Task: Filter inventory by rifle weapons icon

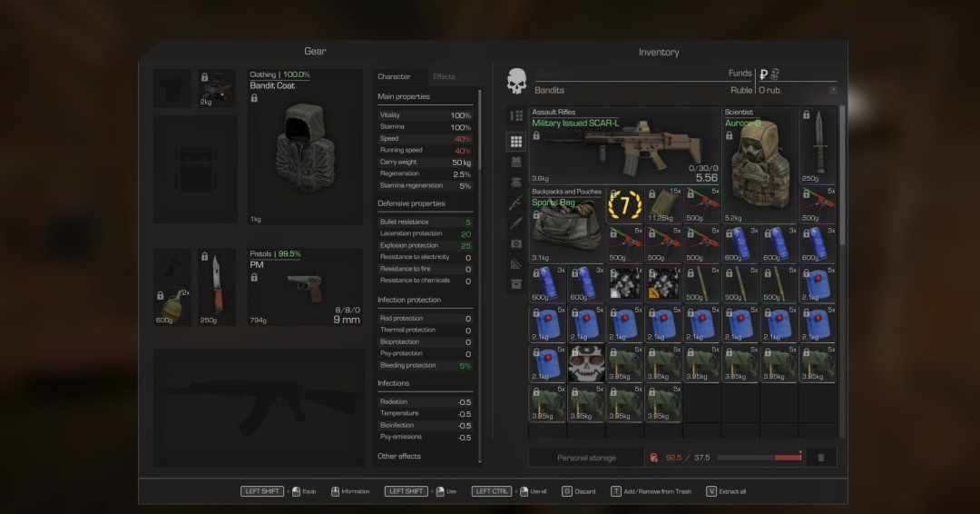Action: 515,203
